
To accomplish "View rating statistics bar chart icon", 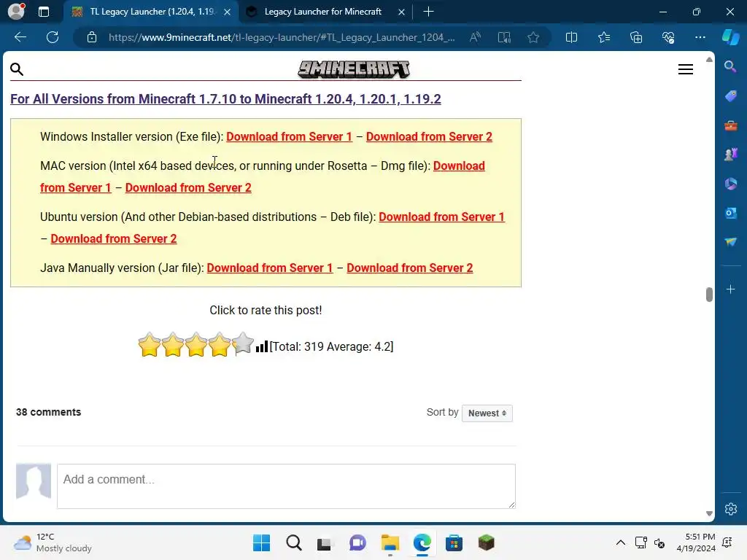I will [x=262, y=346].
